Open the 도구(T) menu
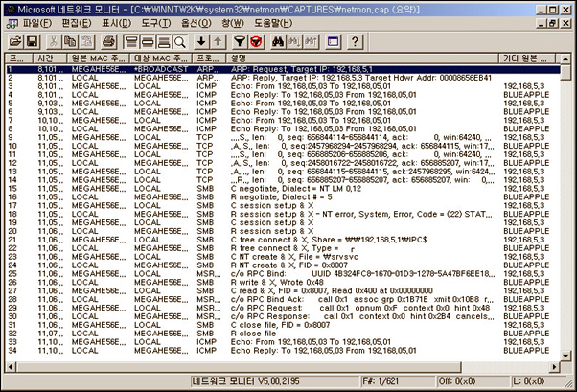 [x=156, y=23]
